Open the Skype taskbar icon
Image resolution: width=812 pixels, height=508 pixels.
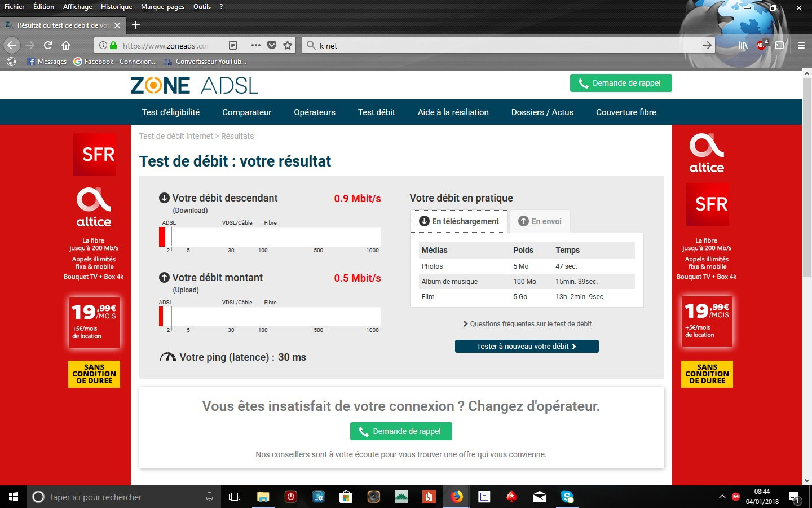point(567,497)
